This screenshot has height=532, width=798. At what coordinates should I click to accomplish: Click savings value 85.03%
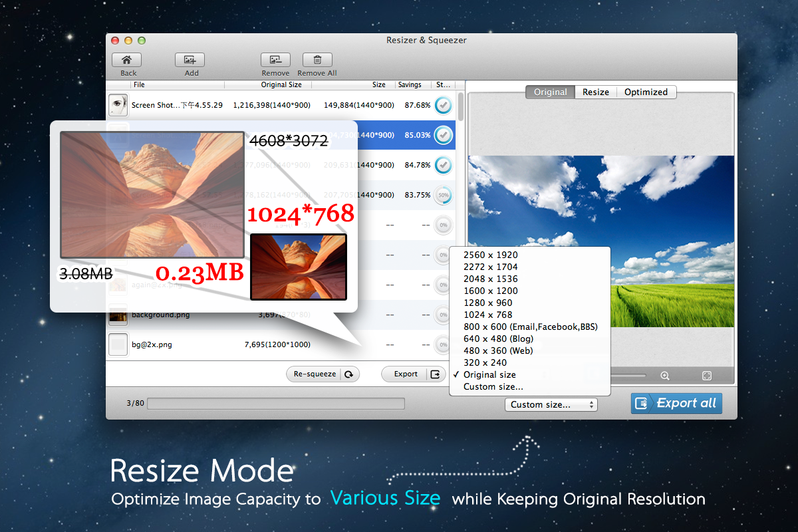(x=418, y=135)
